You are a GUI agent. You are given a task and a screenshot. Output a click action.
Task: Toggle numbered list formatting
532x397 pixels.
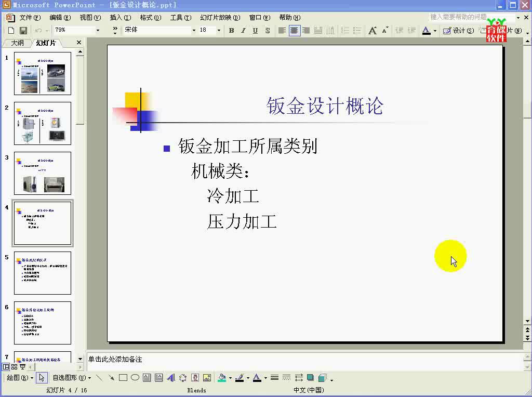click(345, 30)
